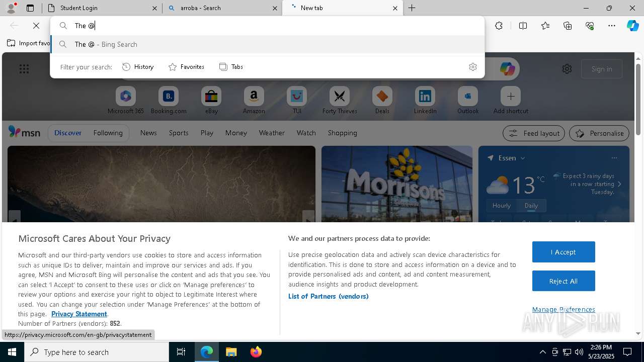This screenshot has height=362, width=644.
Task: Select The @ - Bing Search suggestion
Action: click(268, 44)
